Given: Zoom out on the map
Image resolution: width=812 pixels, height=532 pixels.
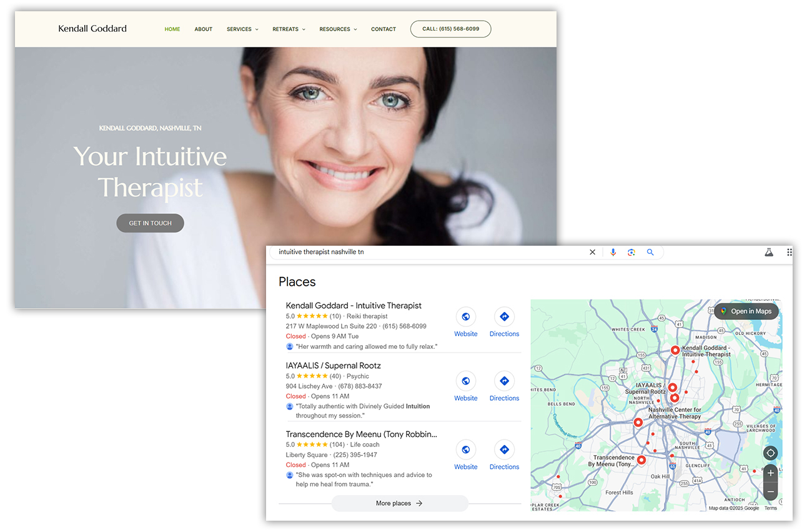Looking at the screenshot, I should [770, 492].
